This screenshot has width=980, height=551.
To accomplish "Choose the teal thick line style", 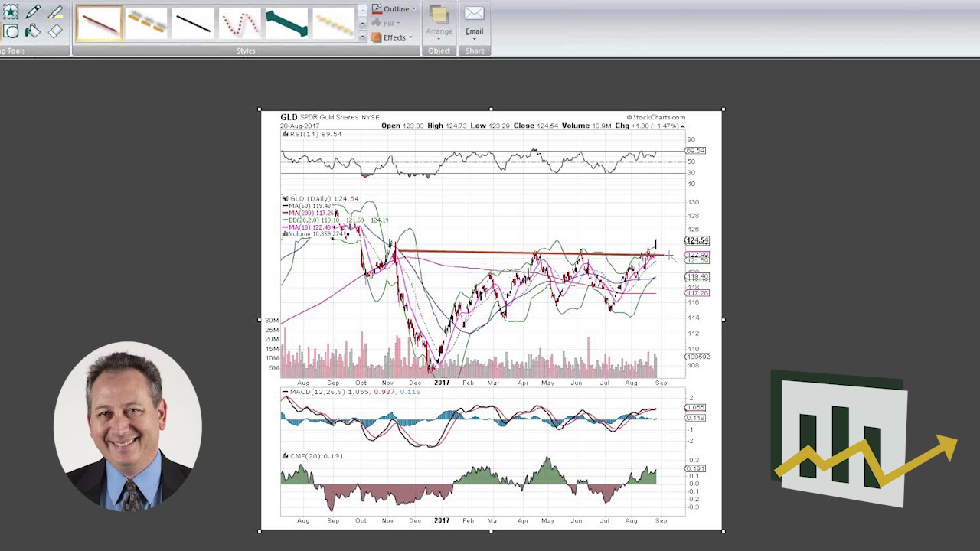I will (286, 23).
